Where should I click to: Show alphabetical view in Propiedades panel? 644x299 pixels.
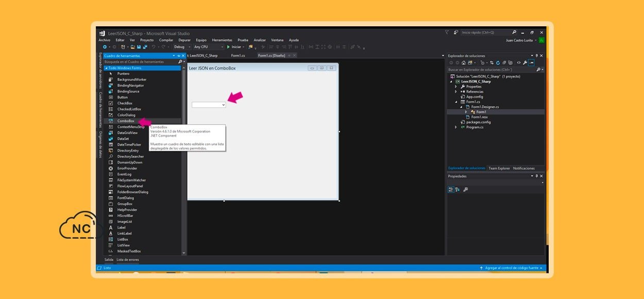coord(457,190)
